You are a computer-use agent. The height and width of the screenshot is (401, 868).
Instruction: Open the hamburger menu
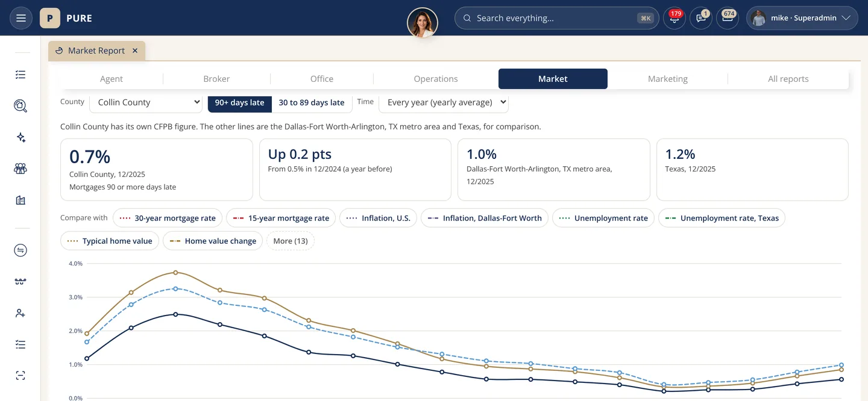tap(21, 18)
